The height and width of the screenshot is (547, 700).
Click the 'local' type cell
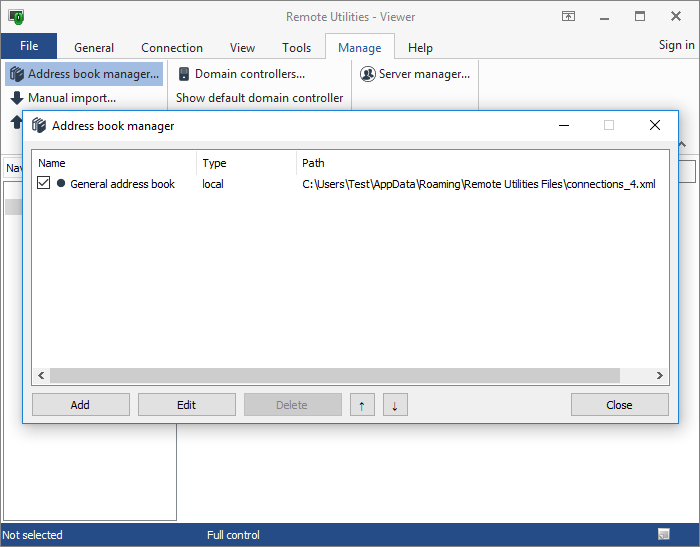[212, 184]
